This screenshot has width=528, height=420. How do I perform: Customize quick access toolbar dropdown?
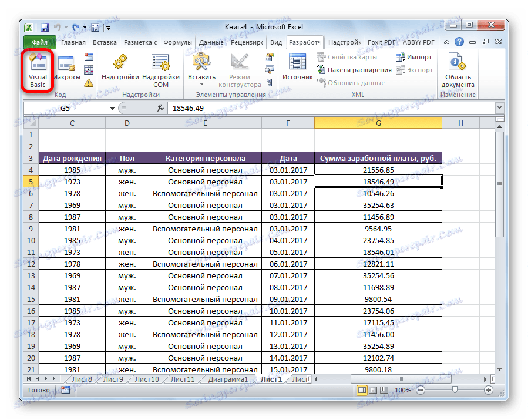(109, 28)
